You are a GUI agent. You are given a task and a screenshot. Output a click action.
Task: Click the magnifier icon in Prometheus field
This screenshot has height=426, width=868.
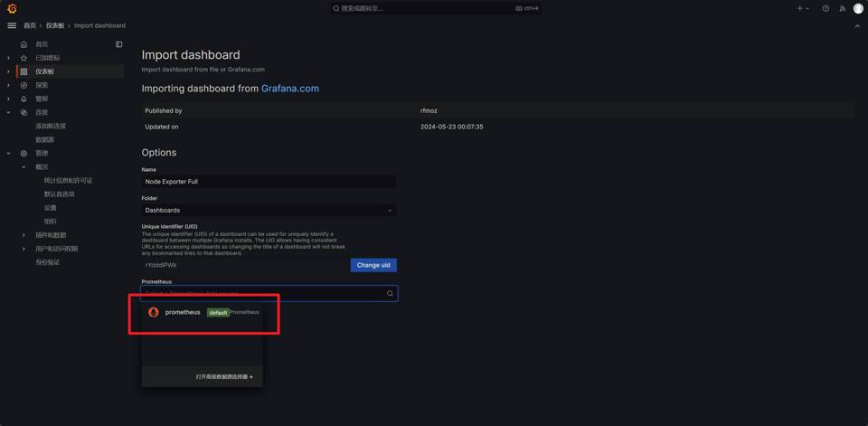click(x=390, y=293)
